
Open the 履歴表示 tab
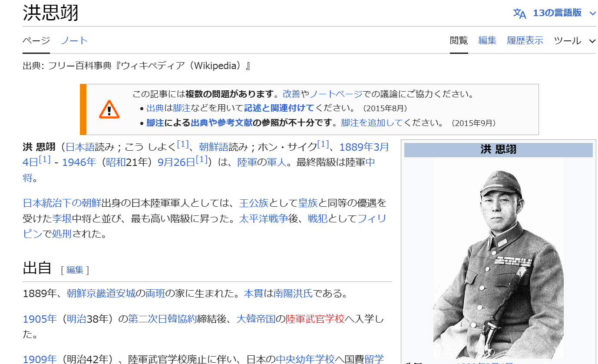click(525, 41)
